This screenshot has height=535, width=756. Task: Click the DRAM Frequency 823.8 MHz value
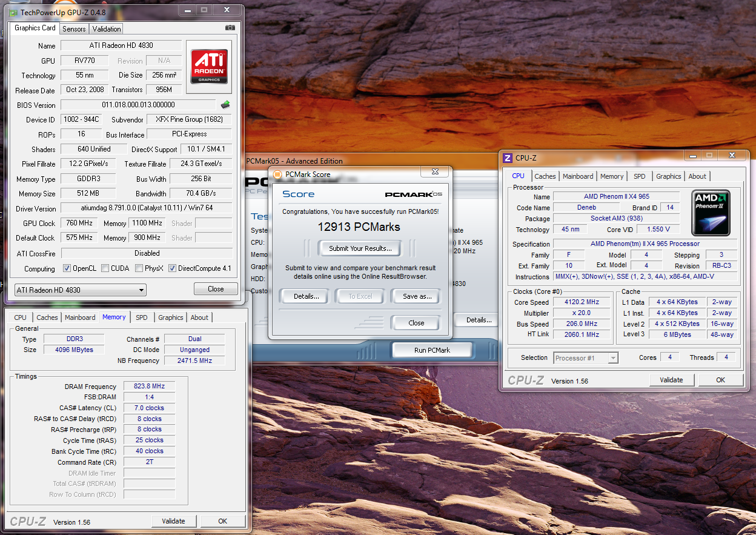point(150,387)
